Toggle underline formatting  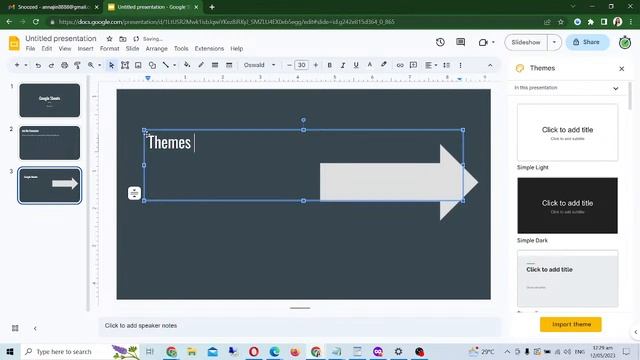pyautogui.click(x=356, y=65)
